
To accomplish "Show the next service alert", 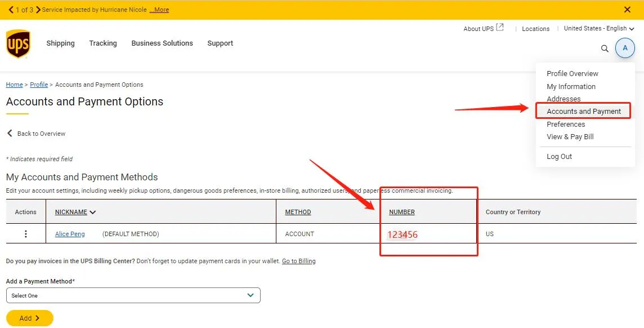I will (38, 10).
